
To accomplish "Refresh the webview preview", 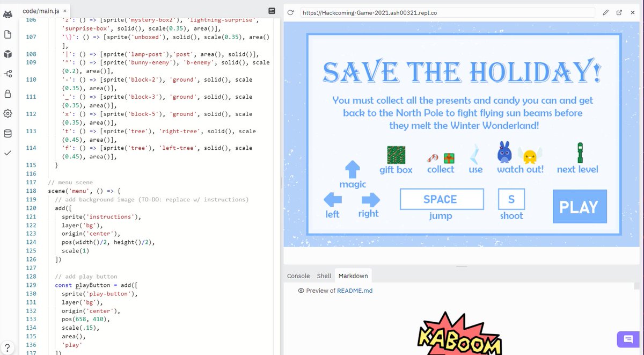I will [x=290, y=12].
